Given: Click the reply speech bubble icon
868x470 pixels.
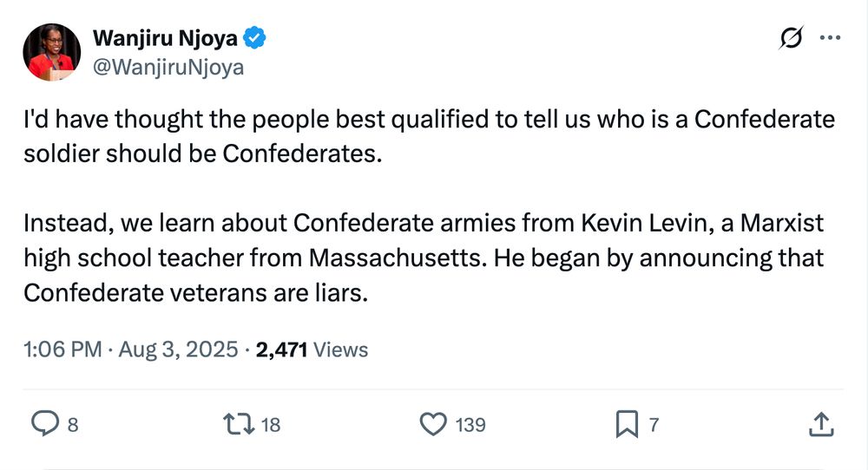Looking at the screenshot, I should pyautogui.click(x=45, y=424).
